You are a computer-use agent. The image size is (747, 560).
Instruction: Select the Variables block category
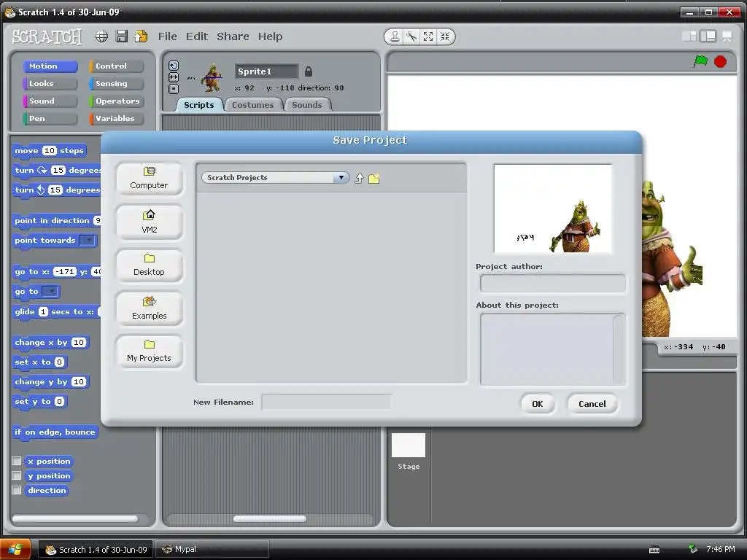click(x=116, y=119)
